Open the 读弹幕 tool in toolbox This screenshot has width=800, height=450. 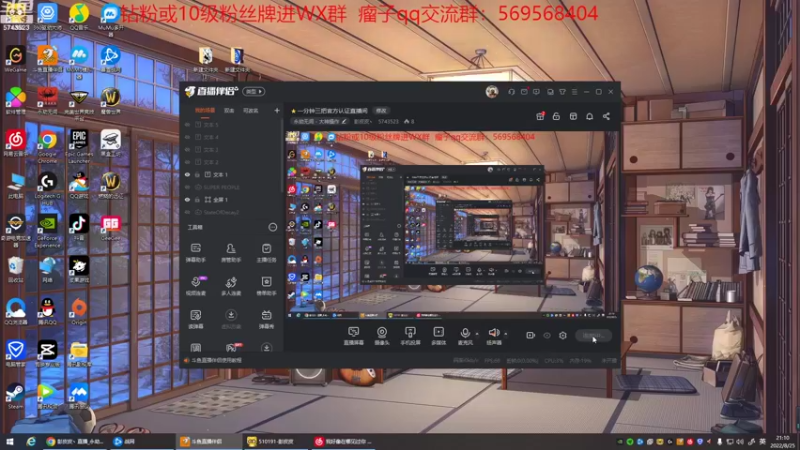pos(195,319)
